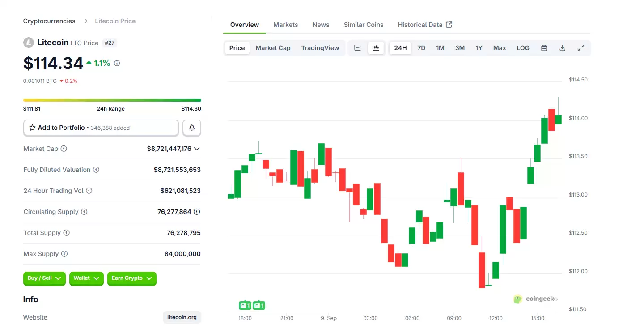
Task: Select the candlestick chart icon
Action: (376, 47)
